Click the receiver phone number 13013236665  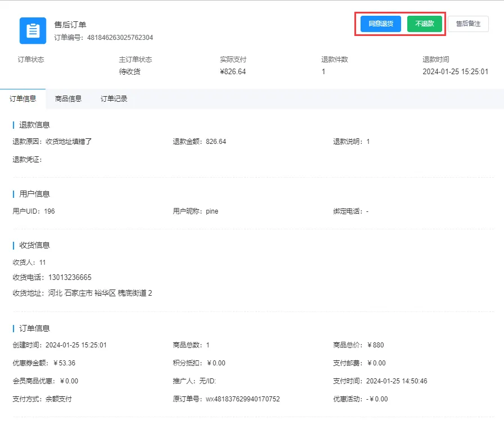70,278
